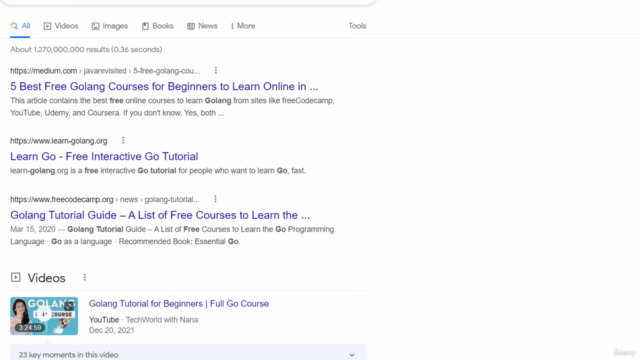Switch to the Images search tab

coord(110,26)
